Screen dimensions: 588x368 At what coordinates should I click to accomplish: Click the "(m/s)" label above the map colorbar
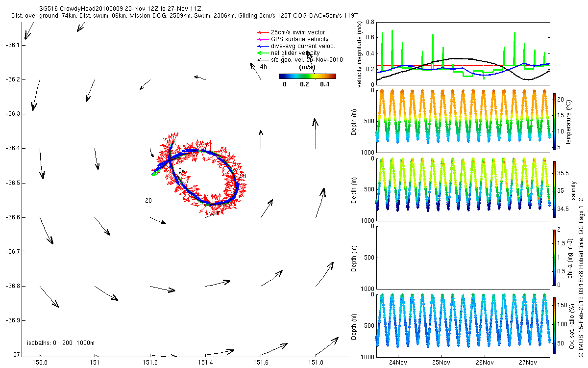coord(307,68)
